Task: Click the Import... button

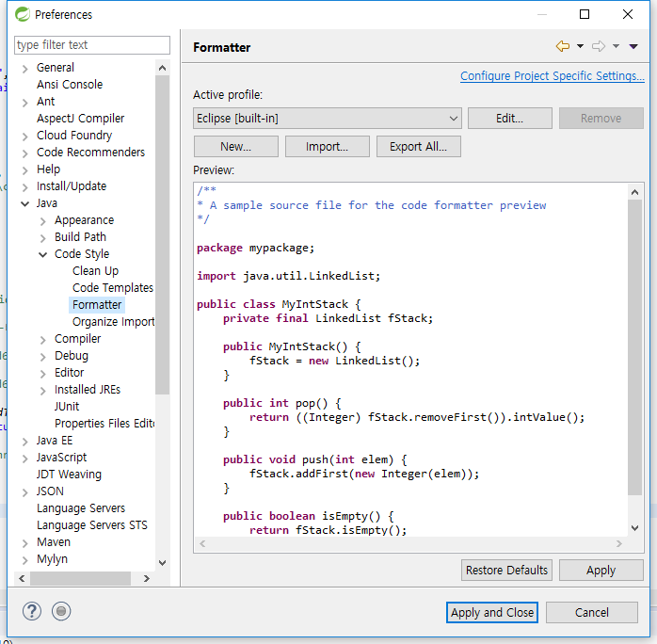Action: [x=328, y=147]
